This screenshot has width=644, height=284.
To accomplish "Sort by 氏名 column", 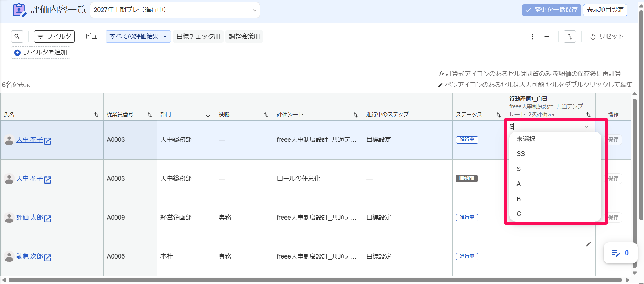I will pos(96,115).
